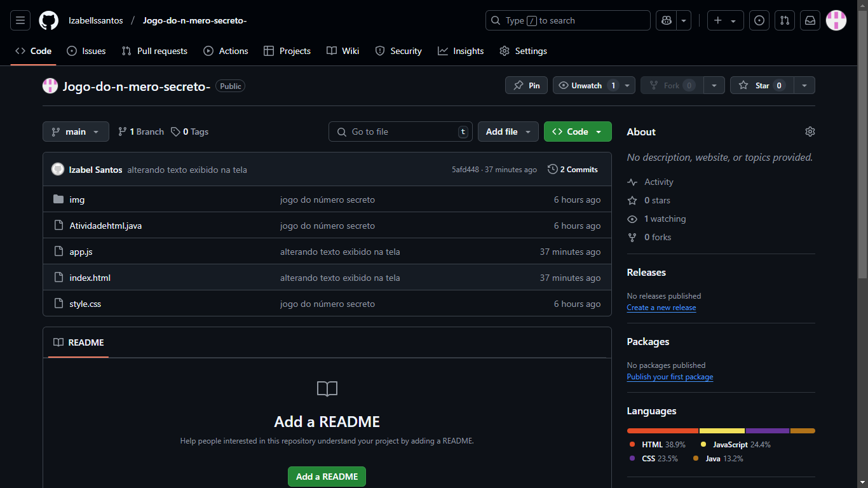This screenshot has height=488, width=868.
Task: Open the file index.html
Action: (90, 278)
